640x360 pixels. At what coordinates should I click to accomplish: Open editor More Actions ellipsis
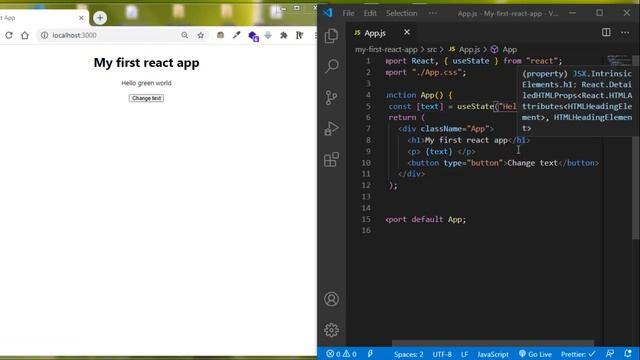coord(625,32)
